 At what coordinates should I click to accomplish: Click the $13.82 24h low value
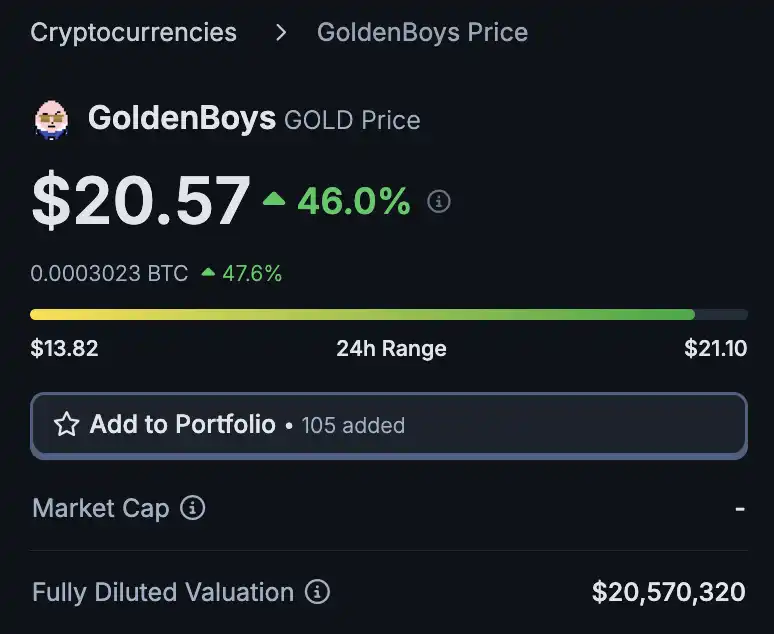(x=64, y=349)
